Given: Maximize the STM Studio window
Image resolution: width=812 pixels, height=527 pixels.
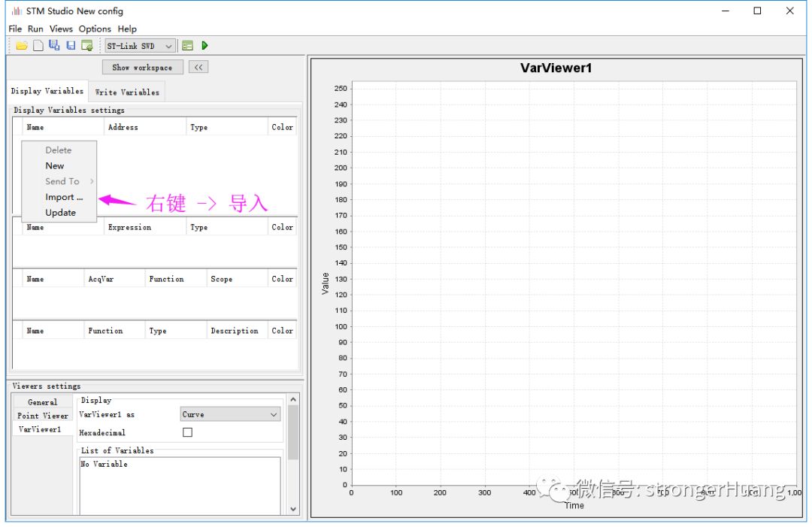Looking at the screenshot, I should tap(757, 11).
